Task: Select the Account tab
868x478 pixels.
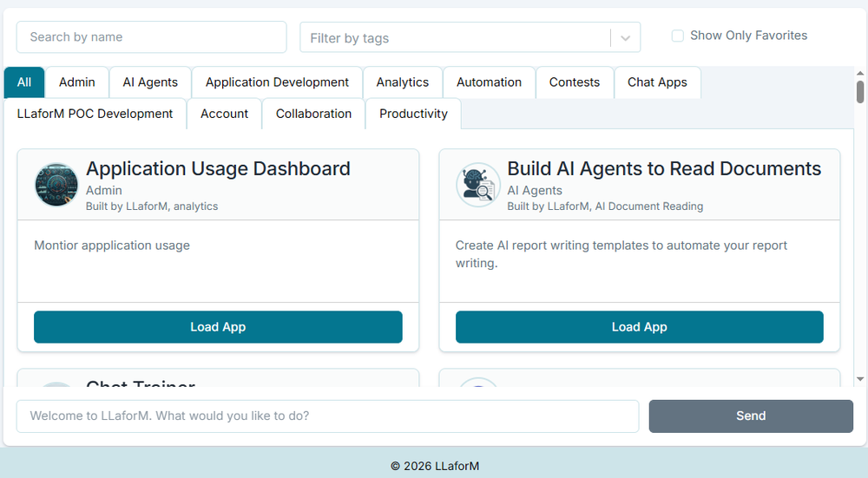Action: 224,114
